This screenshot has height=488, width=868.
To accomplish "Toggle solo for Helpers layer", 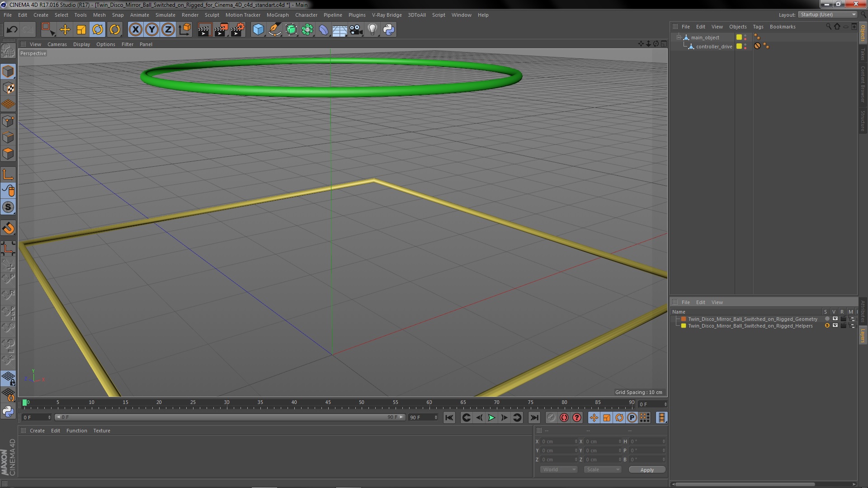I will point(827,326).
